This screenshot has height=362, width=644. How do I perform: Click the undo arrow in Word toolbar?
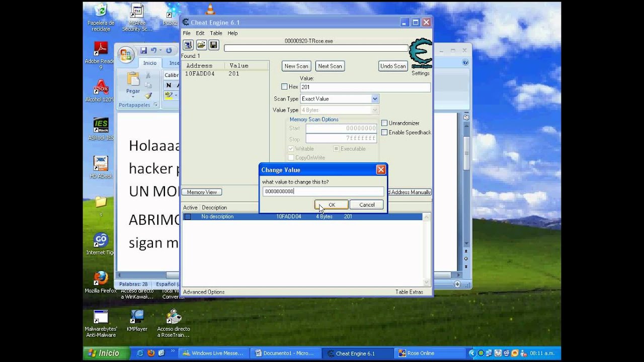[x=153, y=50]
